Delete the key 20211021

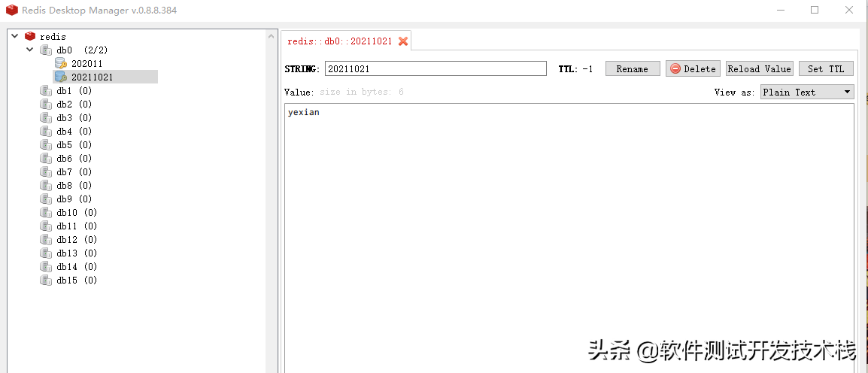693,68
